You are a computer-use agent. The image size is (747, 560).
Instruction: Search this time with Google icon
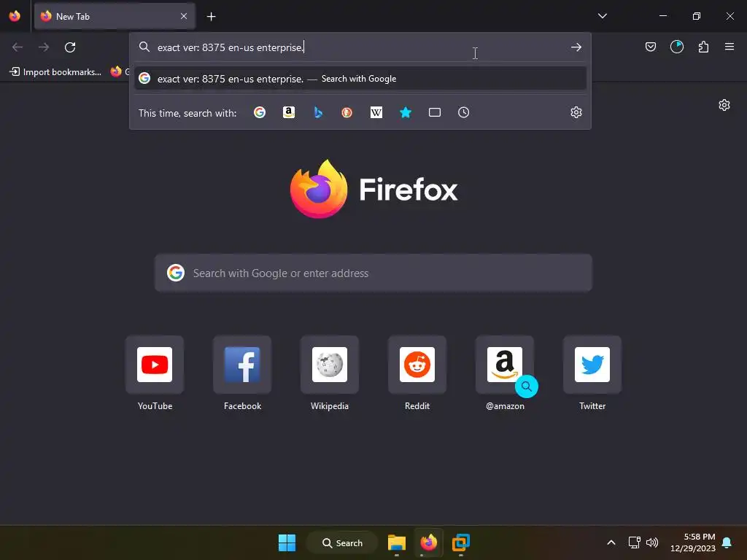(260, 112)
